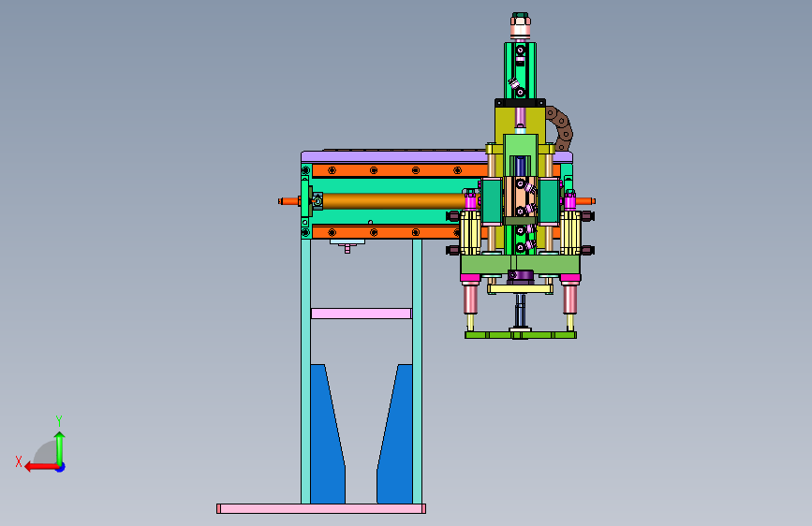Select the olive green horizontal carrier block

click(x=520, y=265)
